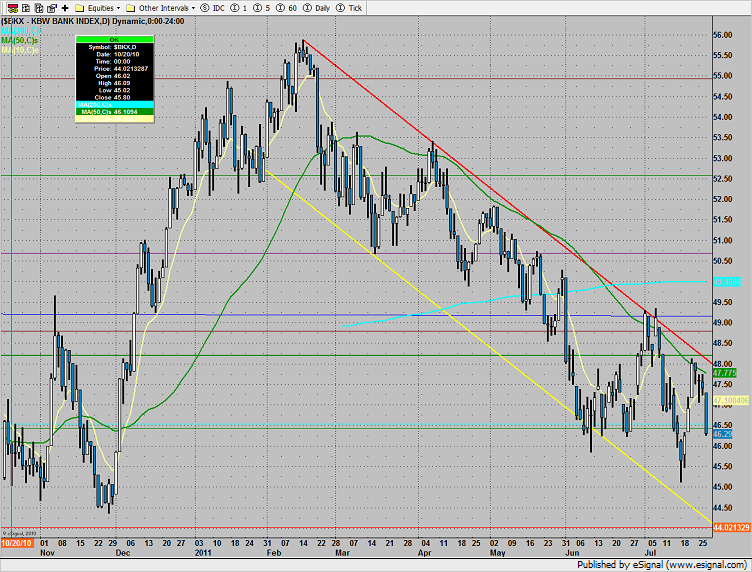Click the Jul label on the time axis

tap(650, 553)
